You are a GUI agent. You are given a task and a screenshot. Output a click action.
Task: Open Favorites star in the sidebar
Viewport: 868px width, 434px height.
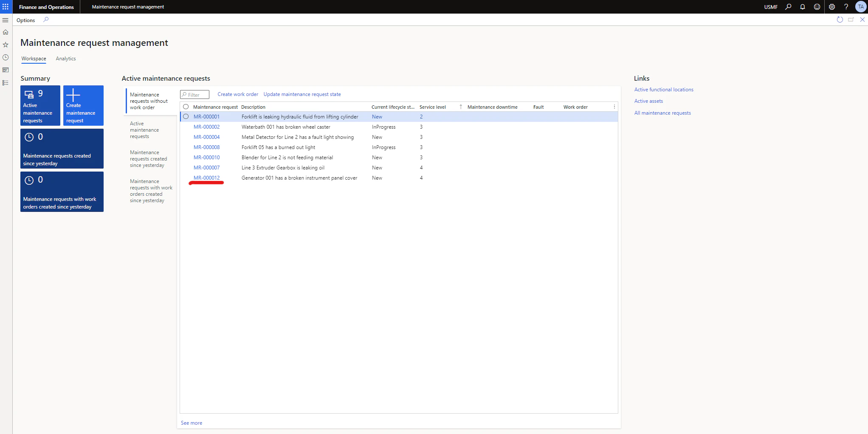[6, 45]
